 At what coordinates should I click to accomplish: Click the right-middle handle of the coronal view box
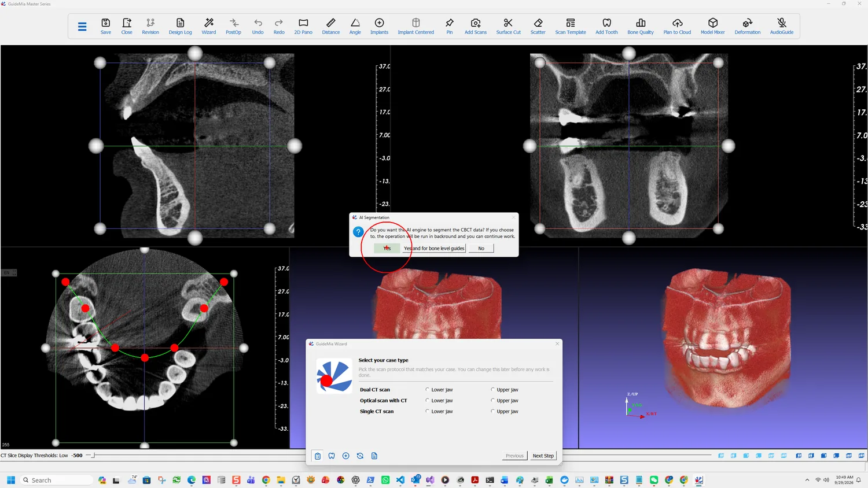[x=728, y=146]
